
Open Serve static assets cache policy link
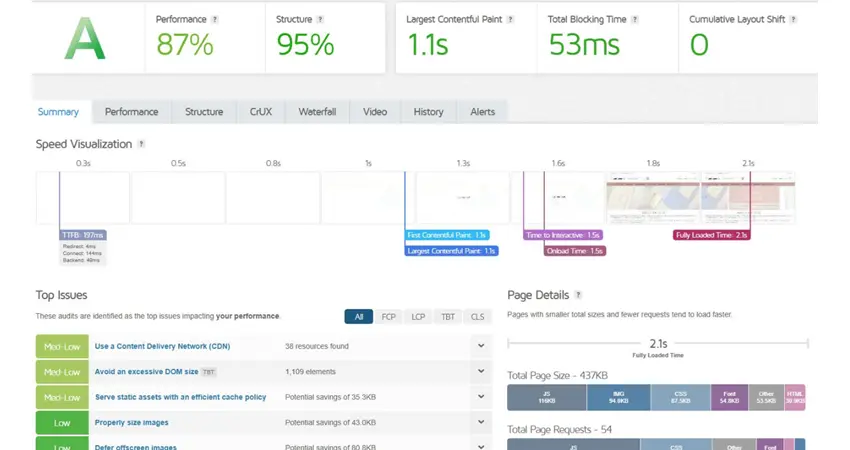(181, 397)
